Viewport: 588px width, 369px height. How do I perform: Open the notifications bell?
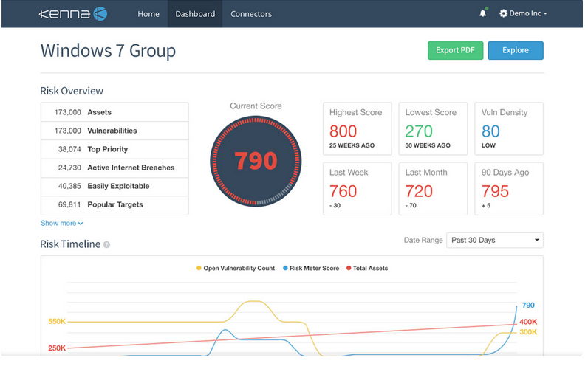click(x=483, y=14)
